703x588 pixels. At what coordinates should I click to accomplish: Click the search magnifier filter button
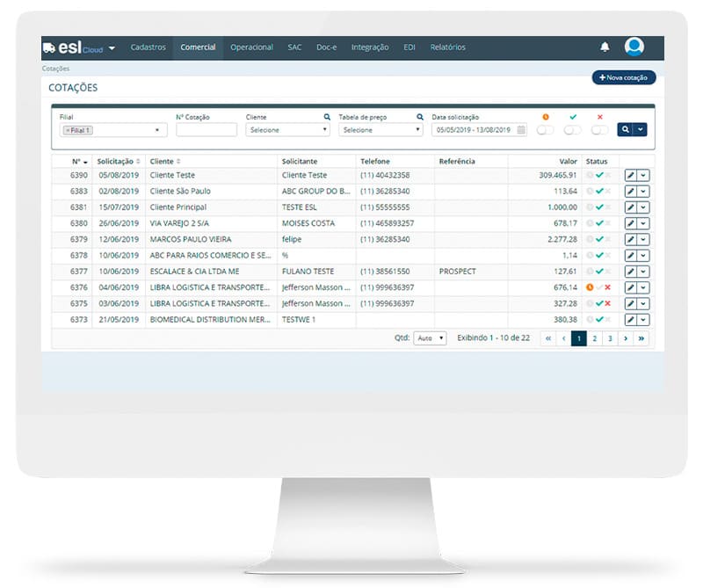coord(625,129)
